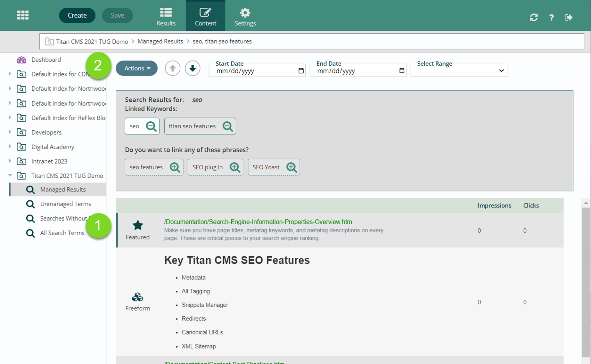Click the Dashboard gauge icon
591x364 pixels.
[x=21, y=60]
